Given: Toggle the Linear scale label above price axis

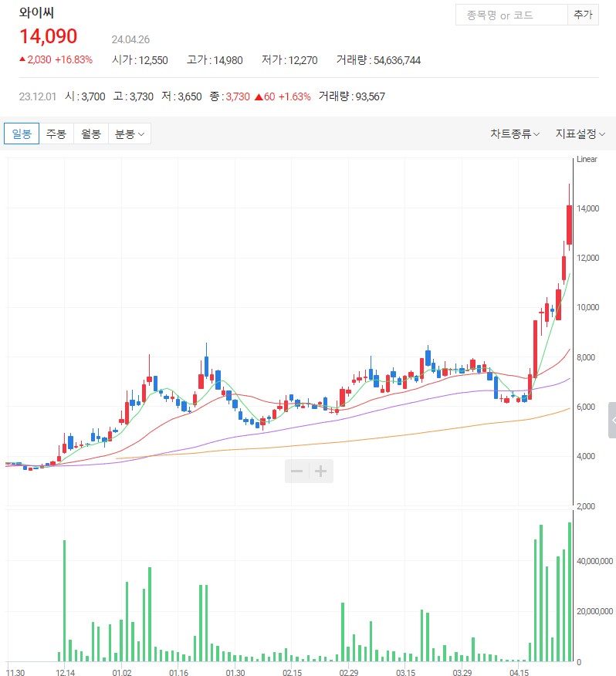Looking at the screenshot, I should (587, 159).
